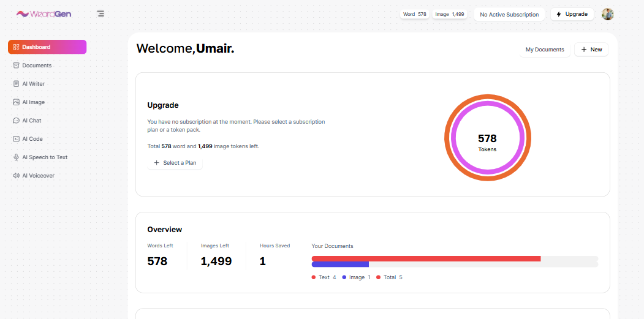The image size is (644, 319).
Task: Click the AI Chat bubble icon
Action: click(16, 121)
